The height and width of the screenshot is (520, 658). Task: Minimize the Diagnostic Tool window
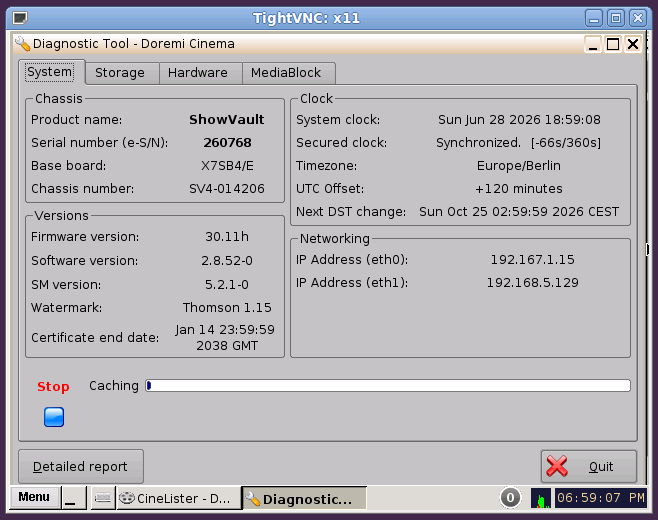click(593, 44)
